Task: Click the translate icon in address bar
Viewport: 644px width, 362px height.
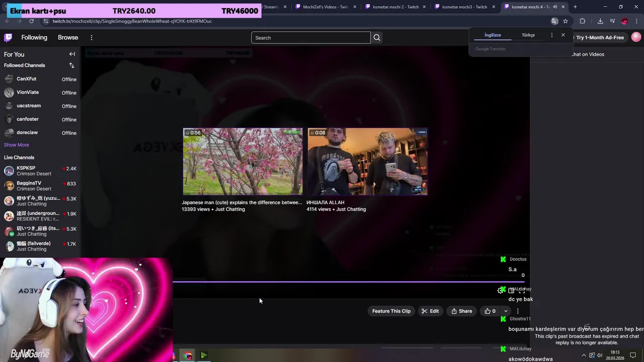Action: tap(554, 21)
